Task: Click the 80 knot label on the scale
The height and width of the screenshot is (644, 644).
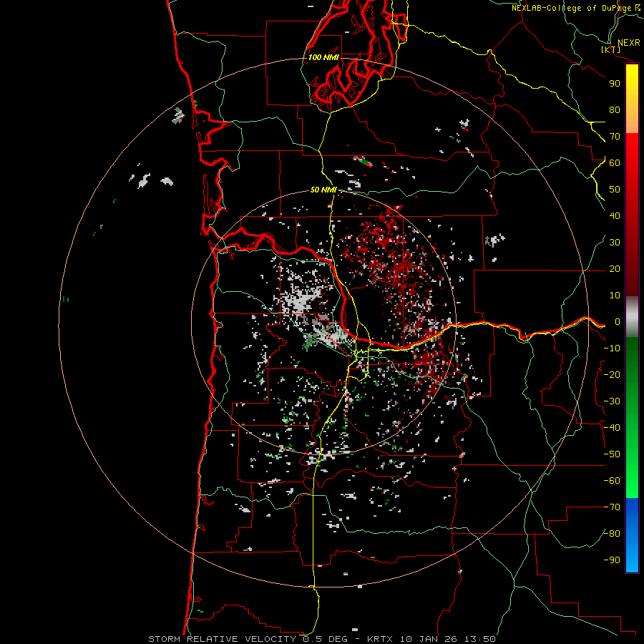Action: pos(615,109)
